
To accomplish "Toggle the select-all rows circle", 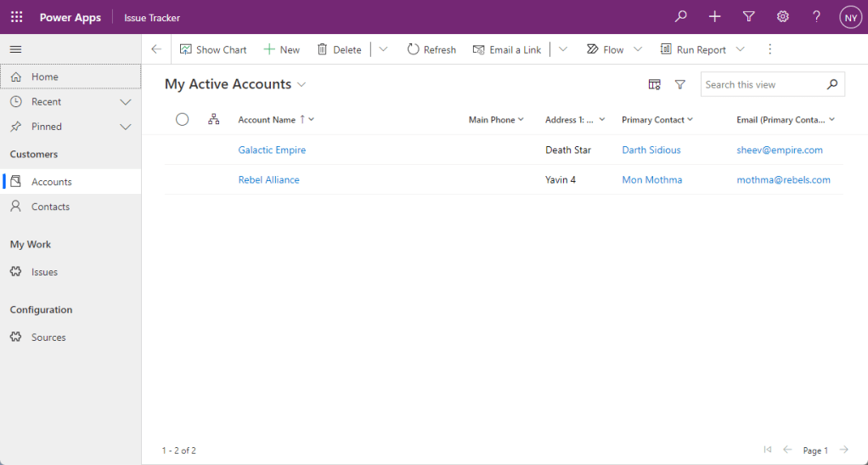I will (x=182, y=120).
